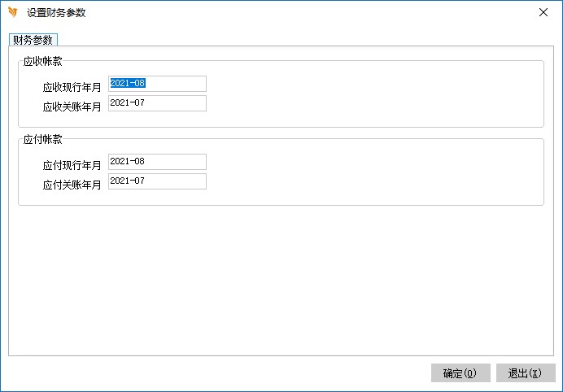Click the 应收现行年月 label text
This screenshot has height=392, width=563.
pos(72,87)
